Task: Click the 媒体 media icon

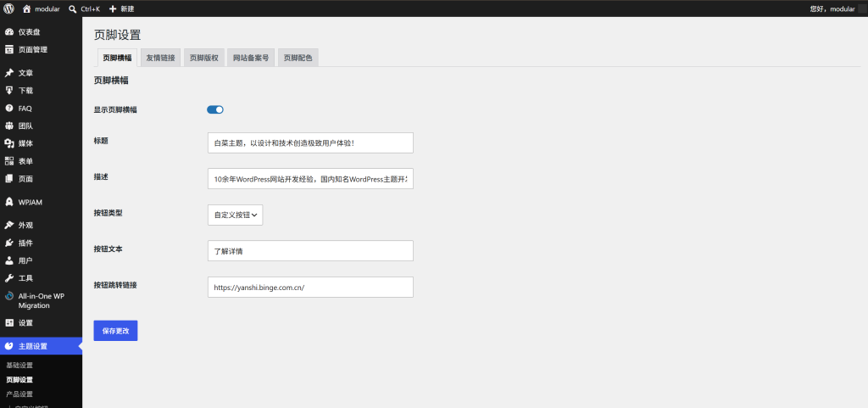Action: (x=8, y=143)
